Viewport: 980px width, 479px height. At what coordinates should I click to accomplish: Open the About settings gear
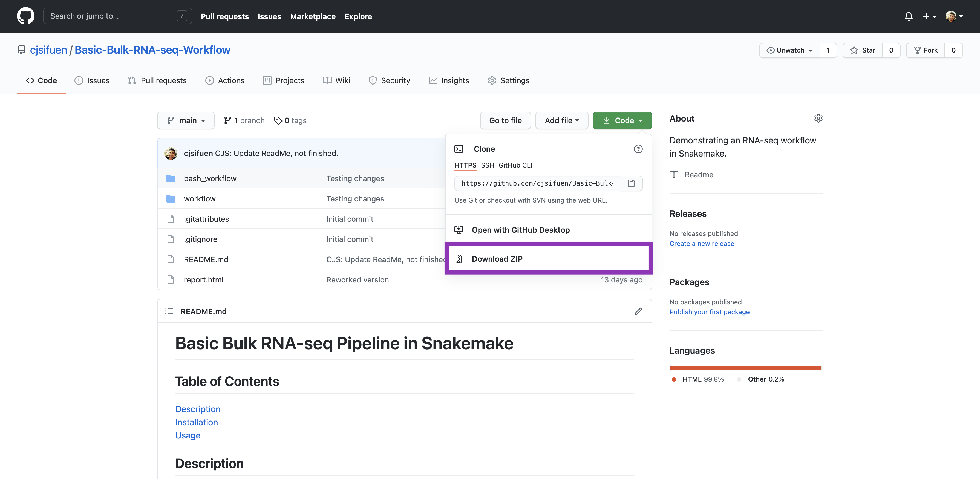click(x=818, y=118)
